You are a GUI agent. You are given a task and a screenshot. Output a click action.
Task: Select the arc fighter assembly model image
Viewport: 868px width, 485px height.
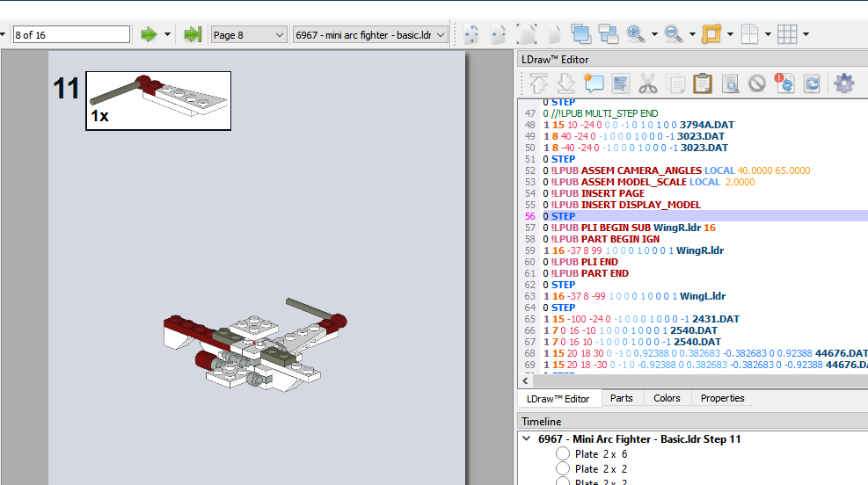tap(255, 345)
